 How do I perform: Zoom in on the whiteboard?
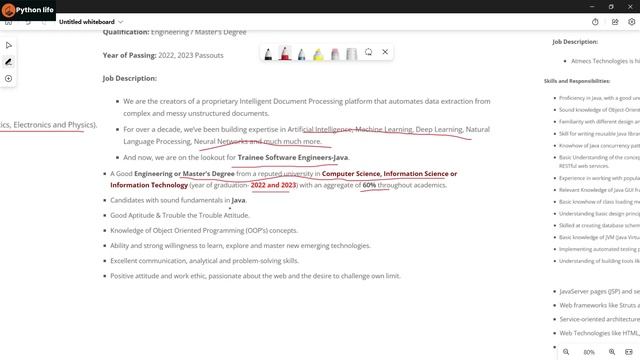coord(612,352)
